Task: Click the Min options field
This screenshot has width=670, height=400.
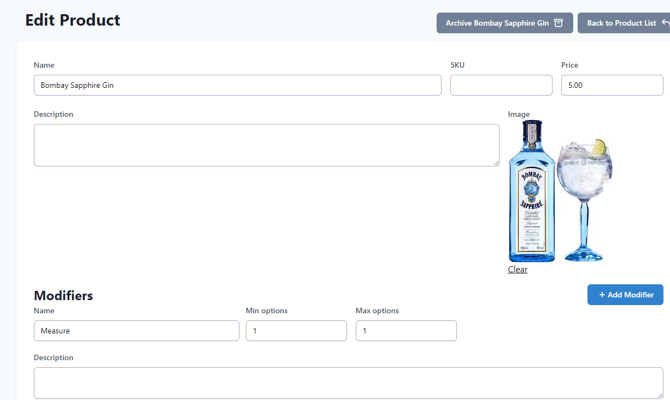Action: (x=296, y=331)
